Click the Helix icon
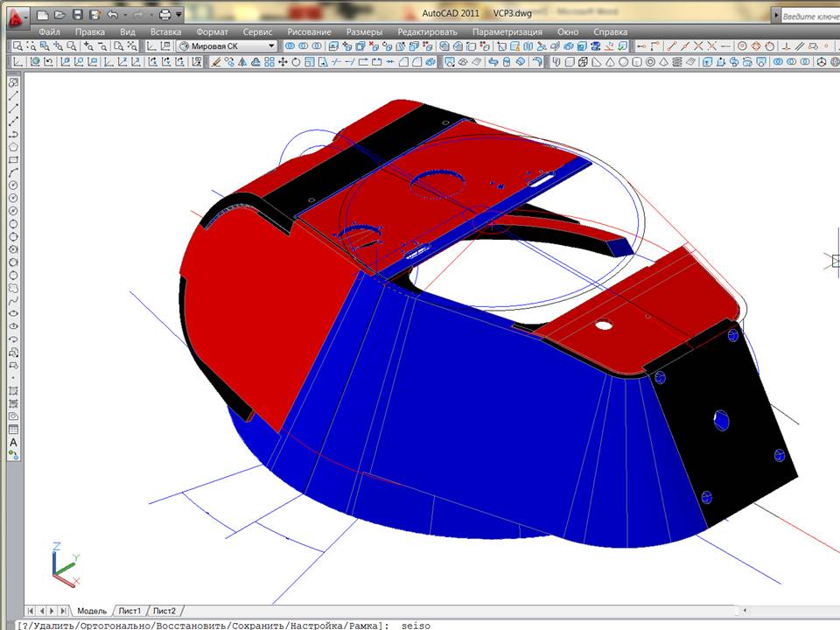This screenshot has width=840, height=630. point(677,62)
